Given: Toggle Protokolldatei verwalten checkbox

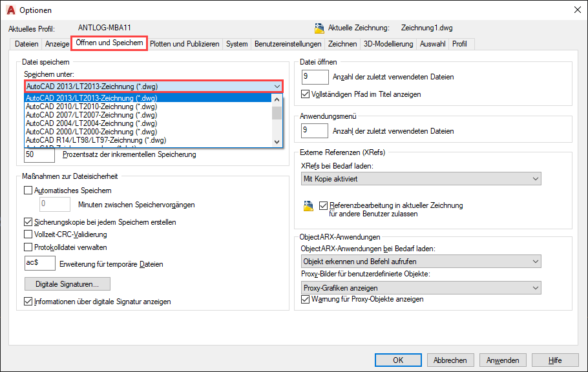Looking at the screenshot, I should coord(28,247).
